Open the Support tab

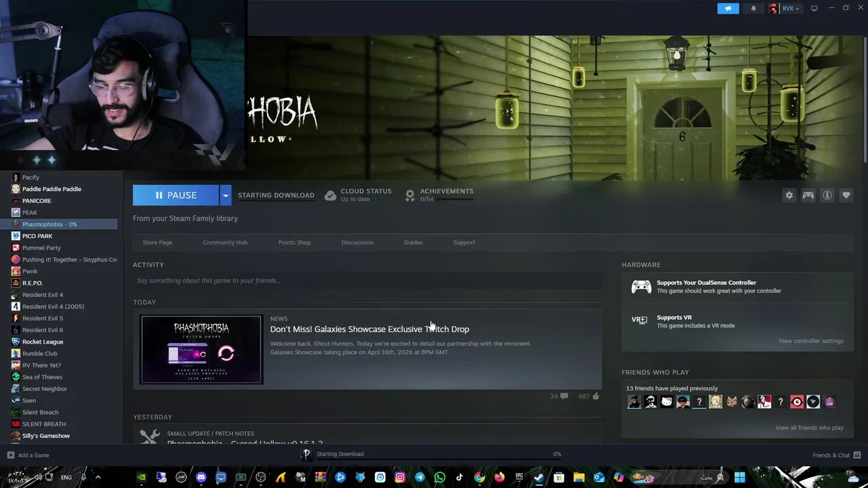pyautogui.click(x=464, y=242)
